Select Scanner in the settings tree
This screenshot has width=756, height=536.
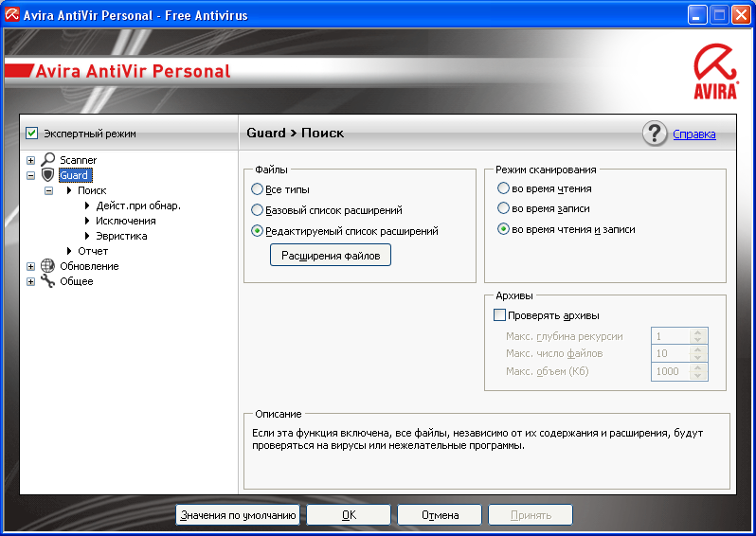click(78, 160)
